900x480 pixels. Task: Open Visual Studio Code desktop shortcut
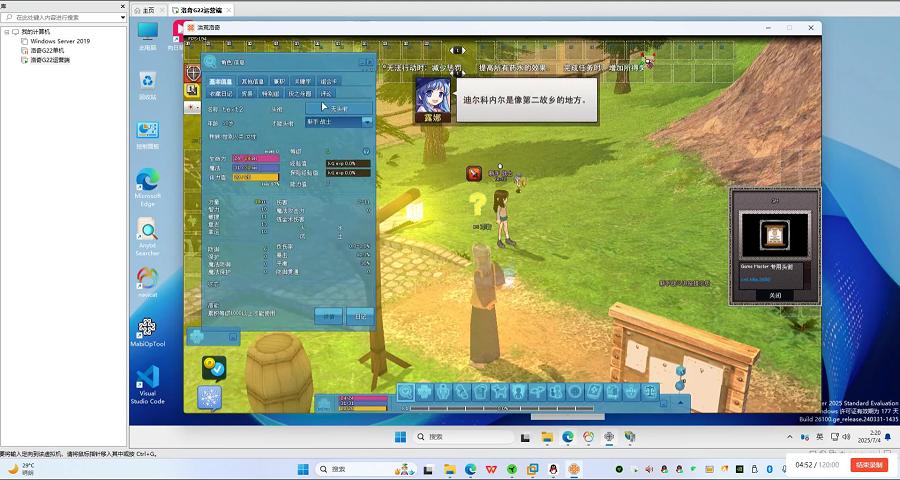pyautogui.click(x=148, y=385)
